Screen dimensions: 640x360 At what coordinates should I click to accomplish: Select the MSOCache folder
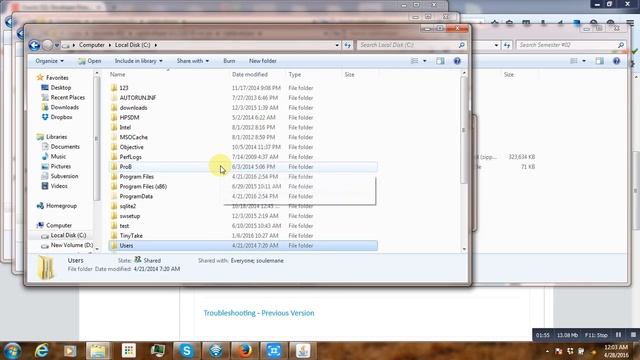pos(133,137)
